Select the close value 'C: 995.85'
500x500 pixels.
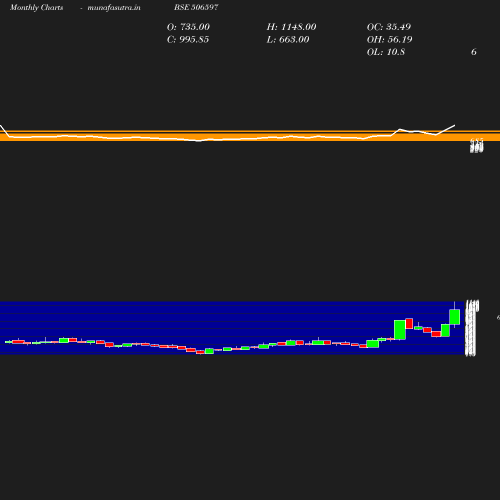pos(188,39)
